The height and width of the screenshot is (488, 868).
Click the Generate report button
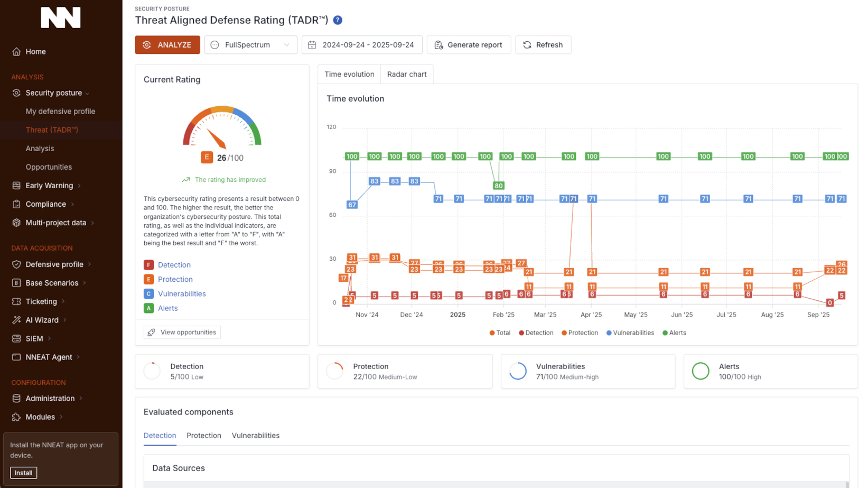[x=469, y=45]
